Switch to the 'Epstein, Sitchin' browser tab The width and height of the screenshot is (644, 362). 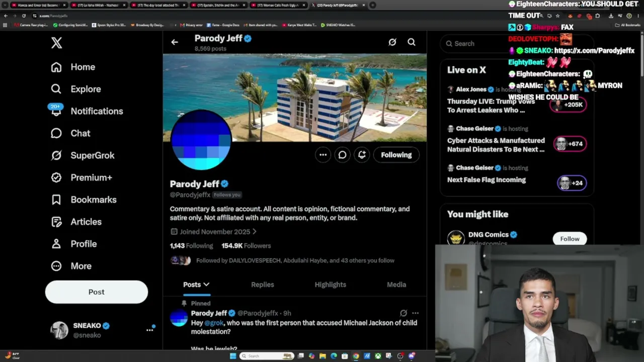(x=217, y=5)
